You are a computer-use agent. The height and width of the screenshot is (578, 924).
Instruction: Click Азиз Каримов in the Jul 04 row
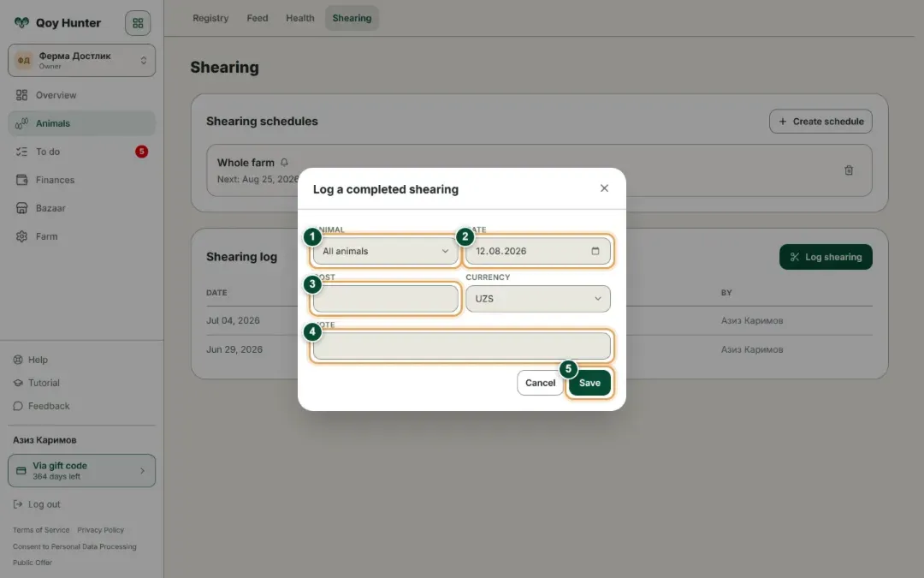(x=752, y=321)
